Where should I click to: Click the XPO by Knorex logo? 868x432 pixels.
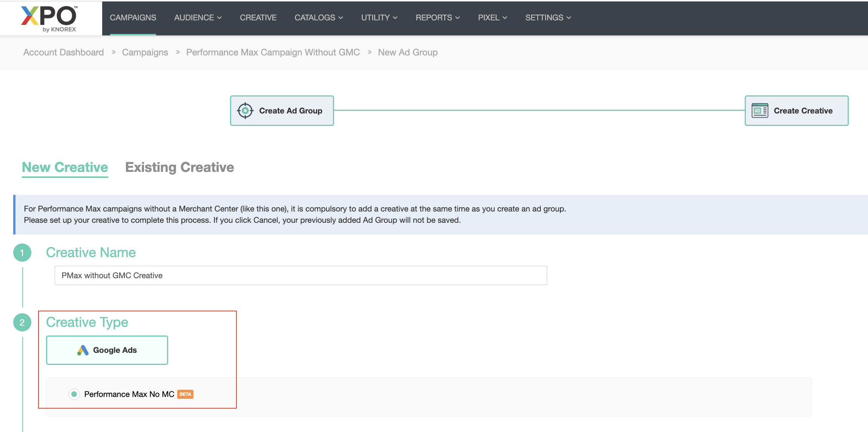(49, 19)
